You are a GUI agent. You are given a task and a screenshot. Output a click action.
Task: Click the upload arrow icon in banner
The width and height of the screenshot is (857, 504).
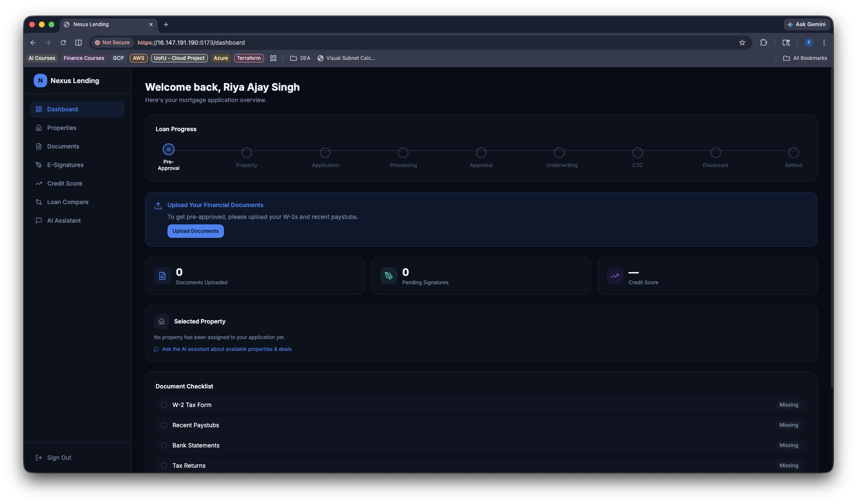(158, 205)
